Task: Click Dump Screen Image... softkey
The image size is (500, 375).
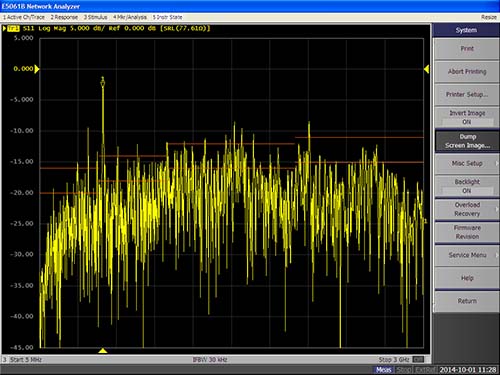Action: (467, 141)
